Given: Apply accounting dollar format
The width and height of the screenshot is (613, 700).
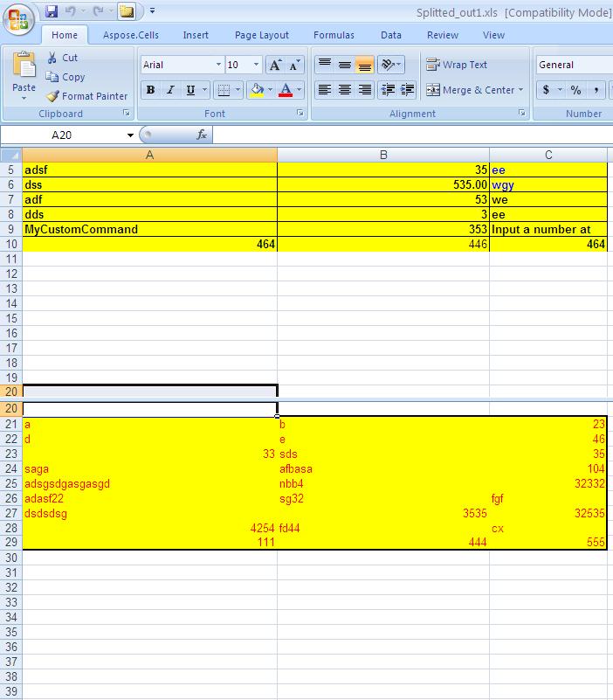Looking at the screenshot, I should click(x=546, y=90).
